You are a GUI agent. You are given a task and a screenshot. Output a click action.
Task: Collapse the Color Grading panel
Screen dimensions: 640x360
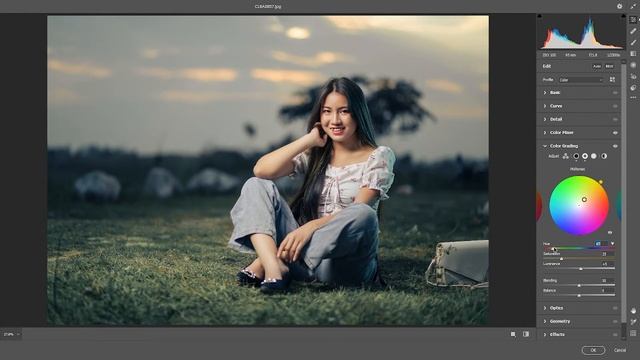coord(545,146)
